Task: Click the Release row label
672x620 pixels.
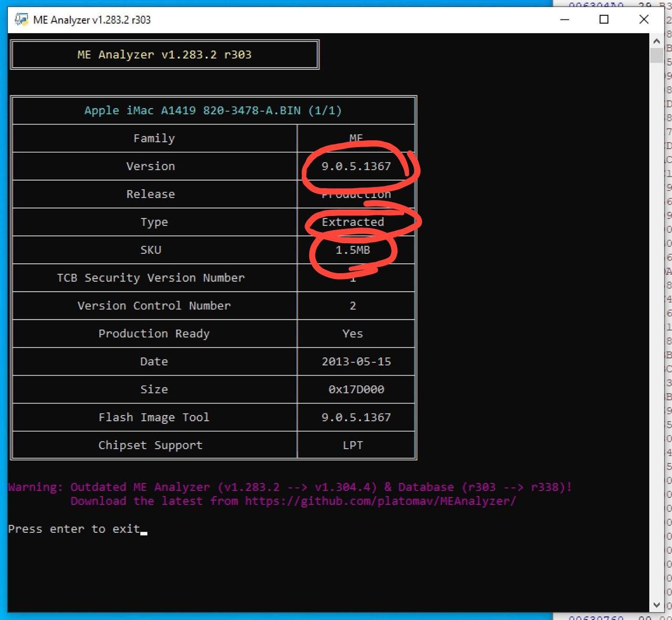Action: coord(151,194)
